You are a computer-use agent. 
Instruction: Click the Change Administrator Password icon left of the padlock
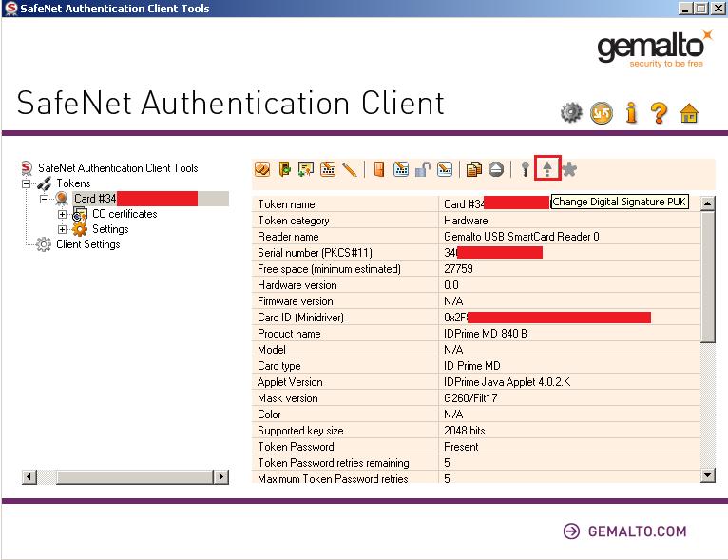pyautogui.click(x=401, y=169)
